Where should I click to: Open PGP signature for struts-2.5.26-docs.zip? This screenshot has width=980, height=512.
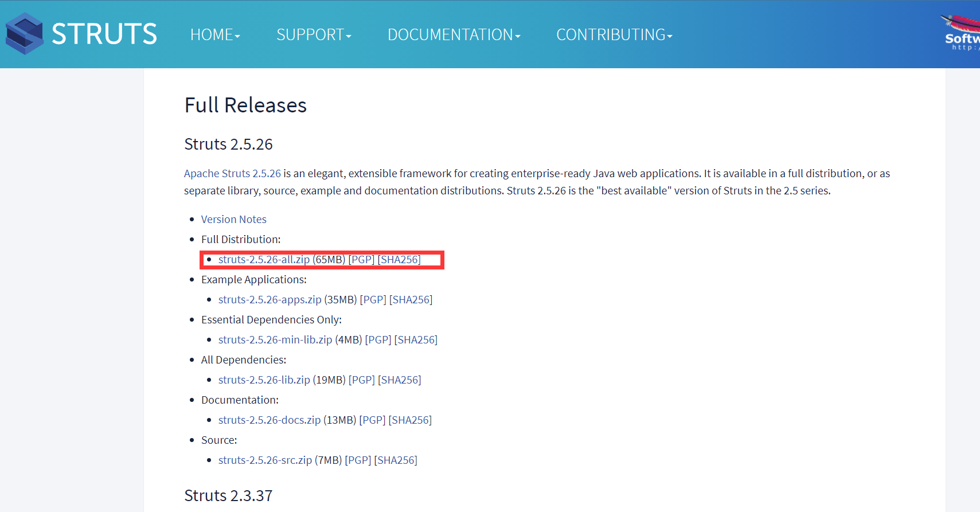(x=373, y=420)
